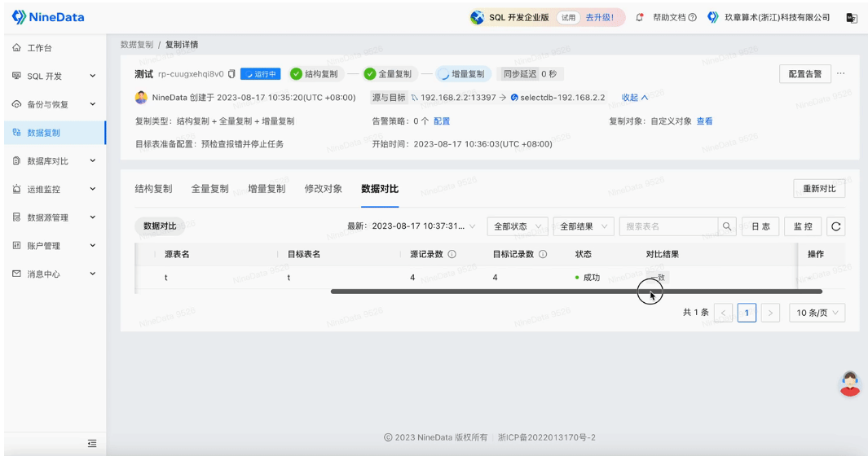The height and width of the screenshot is (456, 868).
Task: Switch to the 增量复制 tab
Action: click(267, 189)
